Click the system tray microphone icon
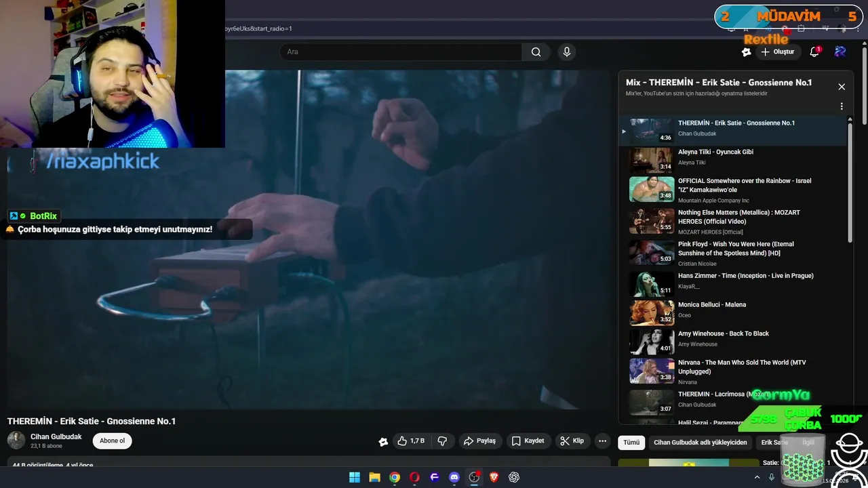The image size is (868, 488). point(771,477)
